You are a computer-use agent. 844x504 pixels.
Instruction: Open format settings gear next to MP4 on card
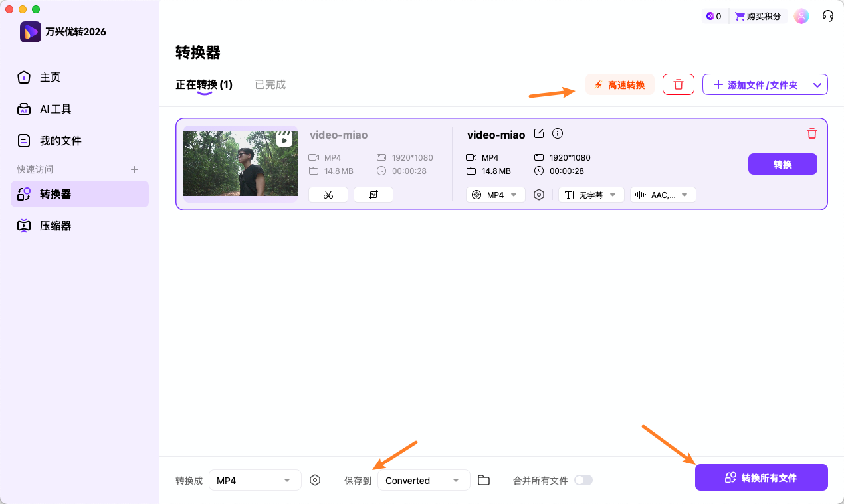pos(539,195)
